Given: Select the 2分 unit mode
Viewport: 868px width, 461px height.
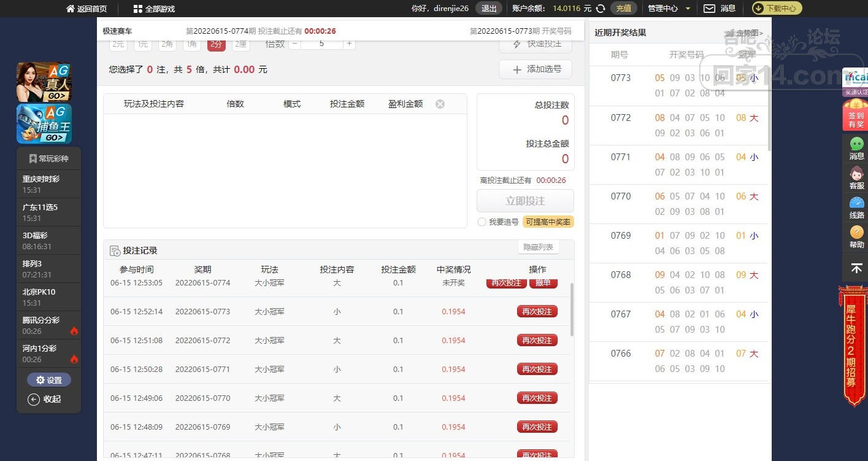Looking at the screenshot, I should coord(216,44).
